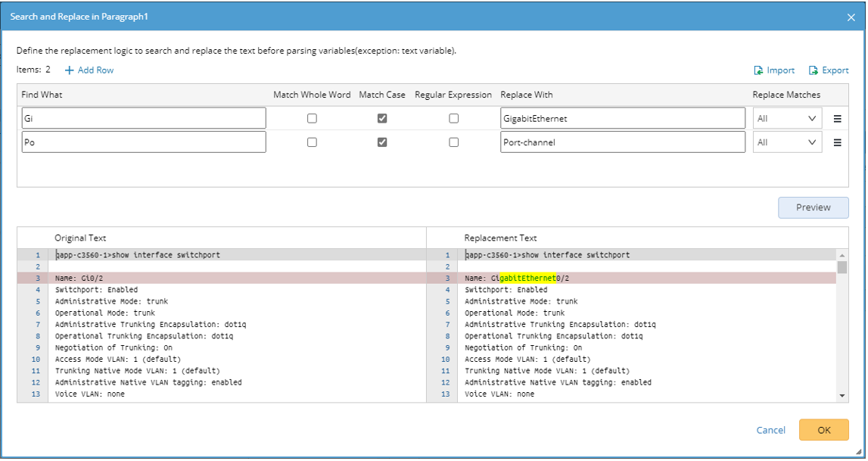The width and height of the screenshot is (868, 461).
Task: Click the Replace With column header
Action: (527, 95)
